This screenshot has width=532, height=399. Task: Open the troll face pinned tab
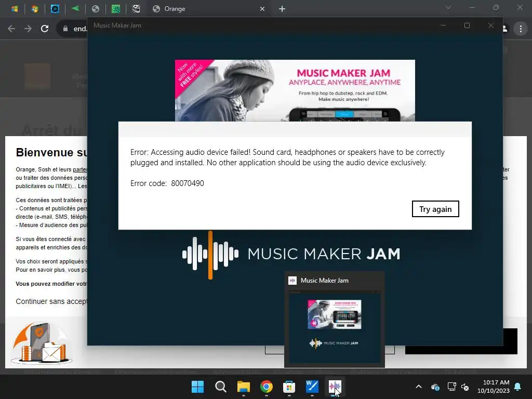136,9
